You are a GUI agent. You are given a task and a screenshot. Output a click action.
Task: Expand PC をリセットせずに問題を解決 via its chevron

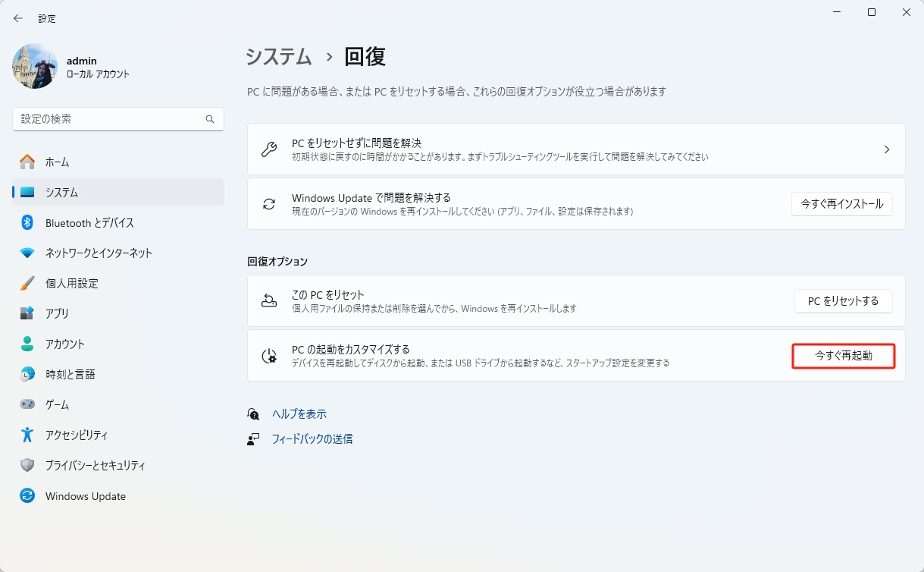click(887, 149)
